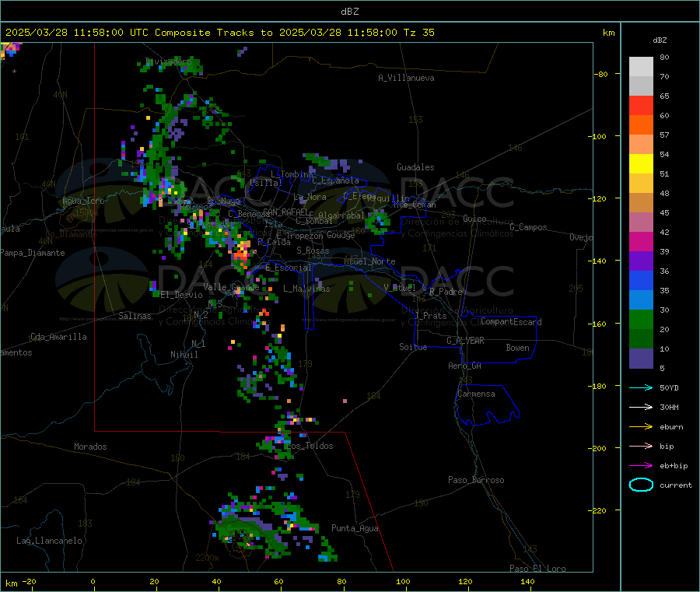This screenshot has height=592, width=700.
Task: Click the S_Rosas map label
Action: click(x=313, y=250)
